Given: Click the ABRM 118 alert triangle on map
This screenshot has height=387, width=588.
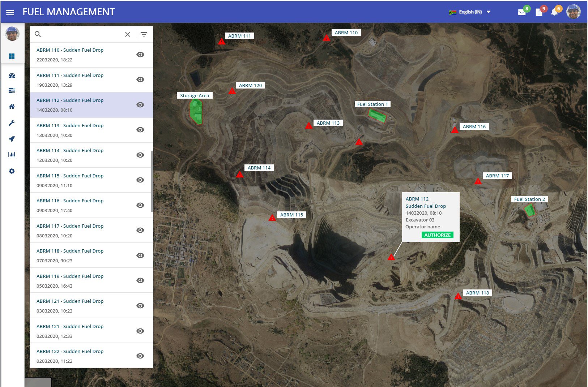Looking at the screenshot, I should [x=458, y=296].
